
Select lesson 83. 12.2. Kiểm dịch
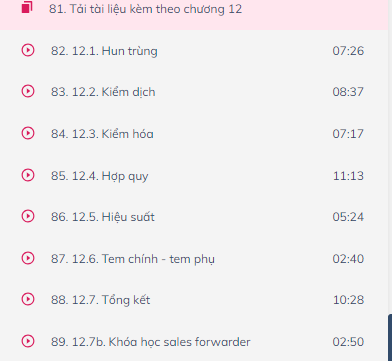103,92
